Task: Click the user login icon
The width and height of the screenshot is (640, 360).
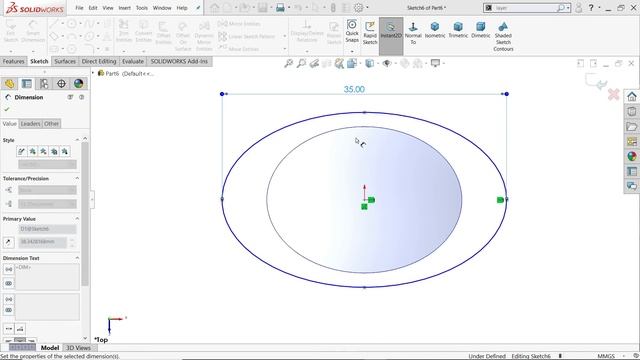Action: coord(578,8)
